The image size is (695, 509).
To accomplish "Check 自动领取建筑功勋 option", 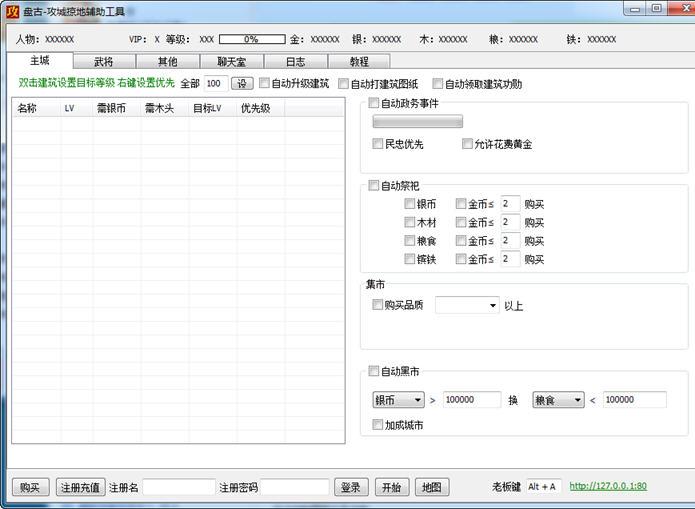I will coord(438,84).
